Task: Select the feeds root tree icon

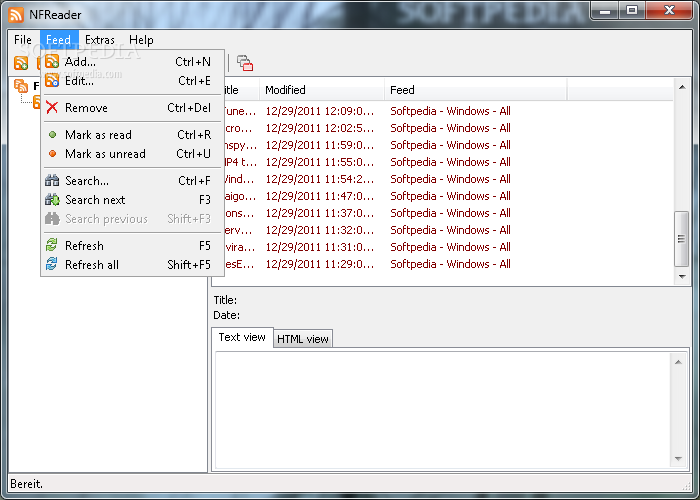Action: (21, 86)
